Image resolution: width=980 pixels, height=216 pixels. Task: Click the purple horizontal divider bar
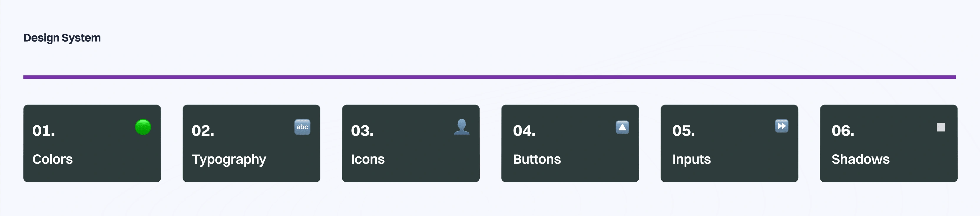click(x=490, y=77)
